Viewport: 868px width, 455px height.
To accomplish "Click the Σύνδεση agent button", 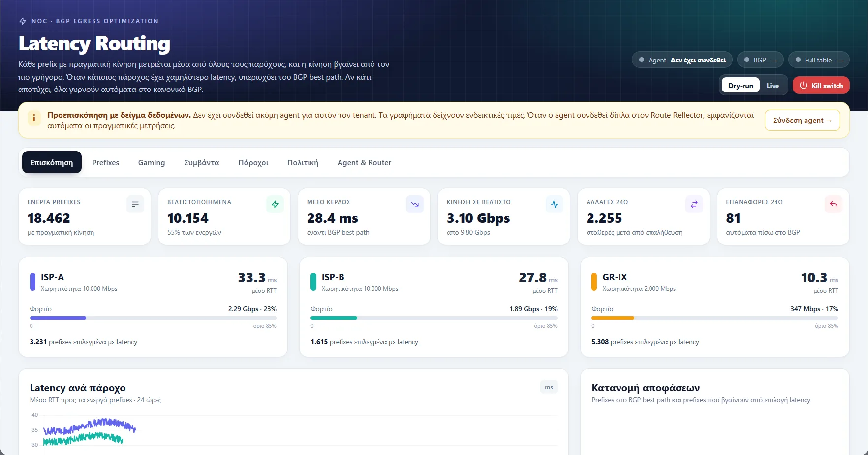I will tap(802, 121).
